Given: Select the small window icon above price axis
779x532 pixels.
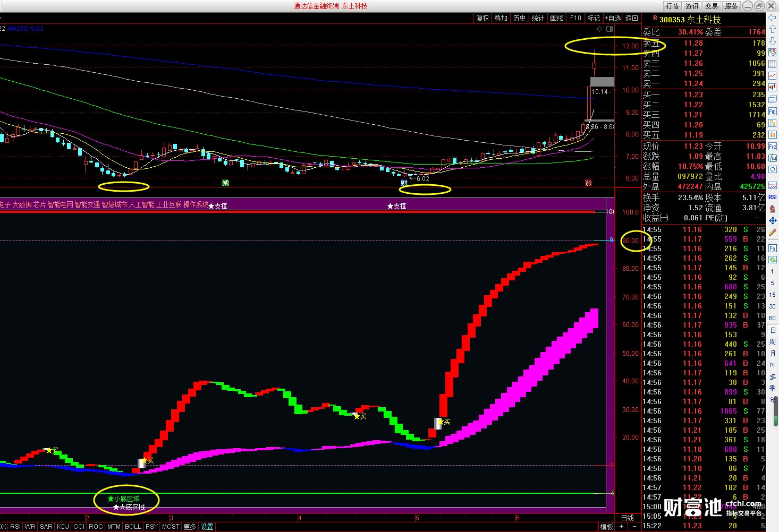Looking at the screenshot, I should (x=609, y=29).
